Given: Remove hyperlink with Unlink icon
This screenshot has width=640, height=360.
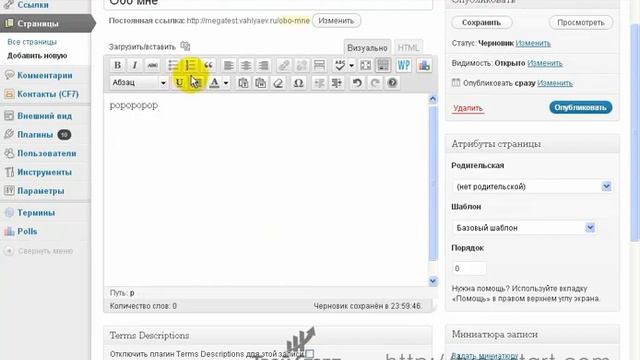Looking at the screenshot, I should coord(302,65).
